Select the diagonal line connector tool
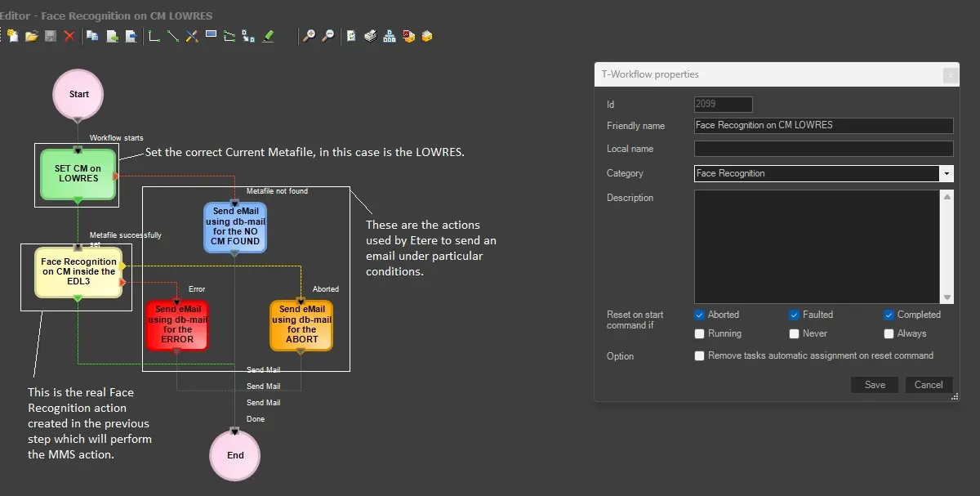This screenshot has width=980, height=496. click(x=172, y=36)
